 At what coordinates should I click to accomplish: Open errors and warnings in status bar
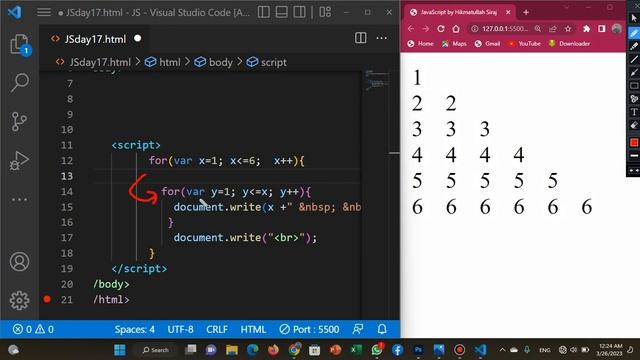coord(33,329)
